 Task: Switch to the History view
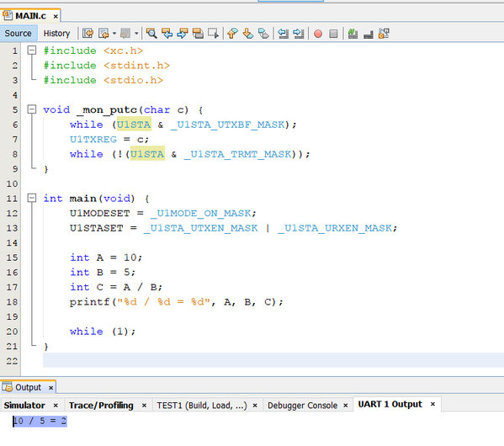(x=56, y=33)
